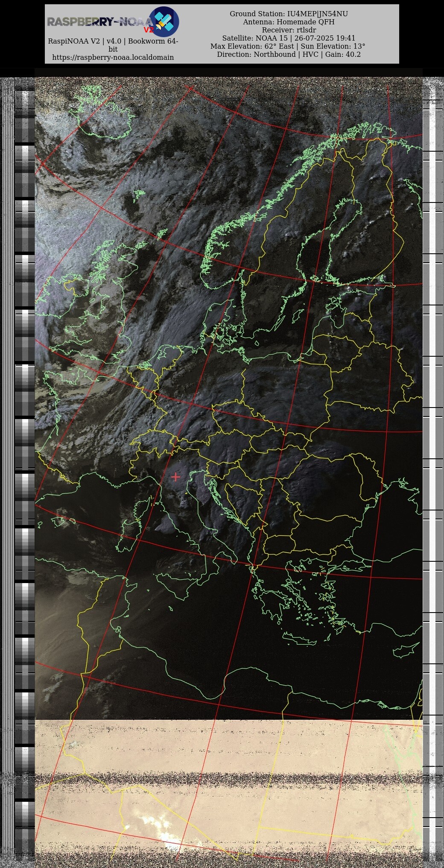Click the https://raspberry-noaa.localdomain URL text
The height and width of the screenshot is (868, 444).
(x=113, y=57)
